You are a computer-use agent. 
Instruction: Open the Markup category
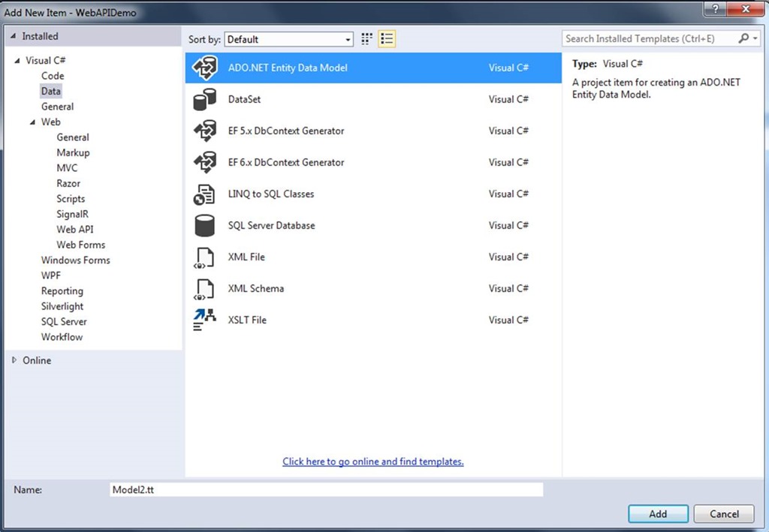click(73, 153)
